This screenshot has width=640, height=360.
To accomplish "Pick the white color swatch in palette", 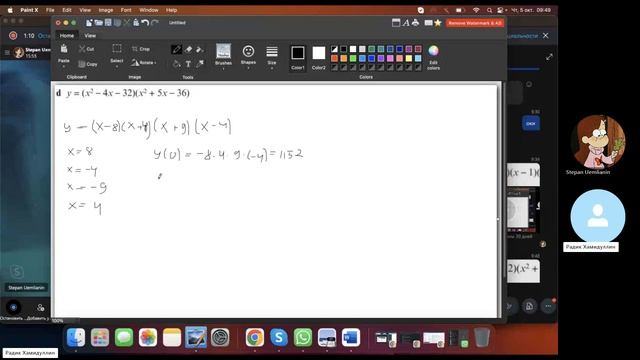I will (x=353, y=49).
